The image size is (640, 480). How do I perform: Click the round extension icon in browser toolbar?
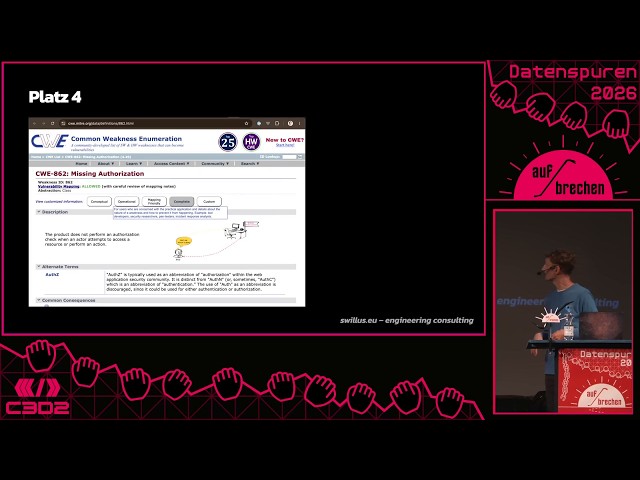[259, 123]
